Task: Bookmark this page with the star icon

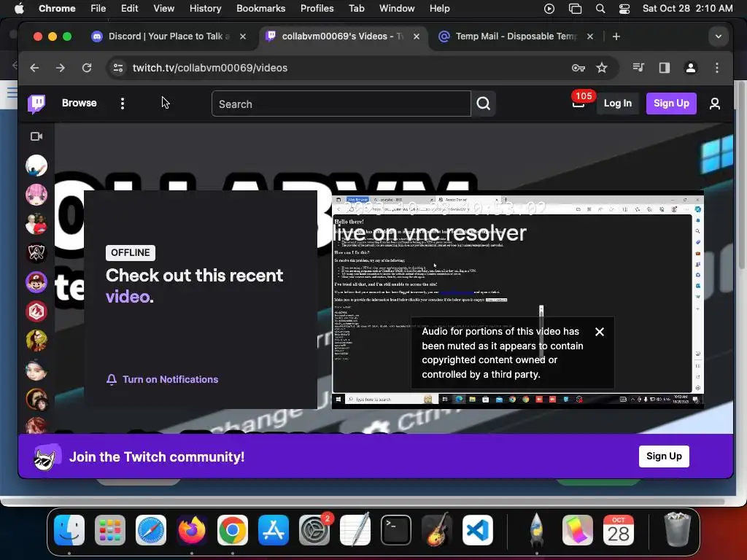Action: click(602, 68)
